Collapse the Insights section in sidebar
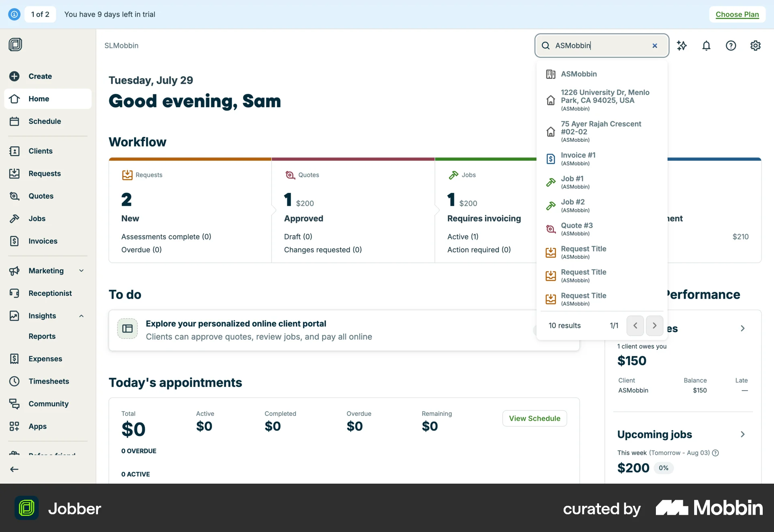 (x=81, y=316)
